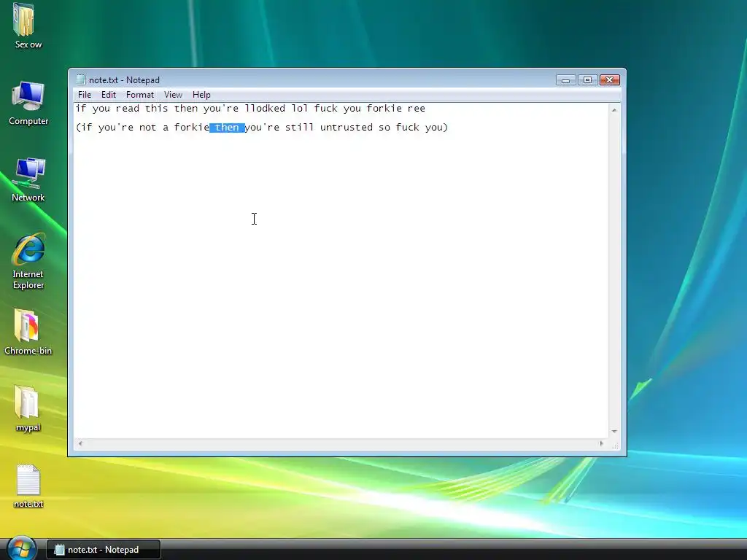Open the View menu in Notepad
The width and height of the screenshot is (747, 560).
[173, 95]
